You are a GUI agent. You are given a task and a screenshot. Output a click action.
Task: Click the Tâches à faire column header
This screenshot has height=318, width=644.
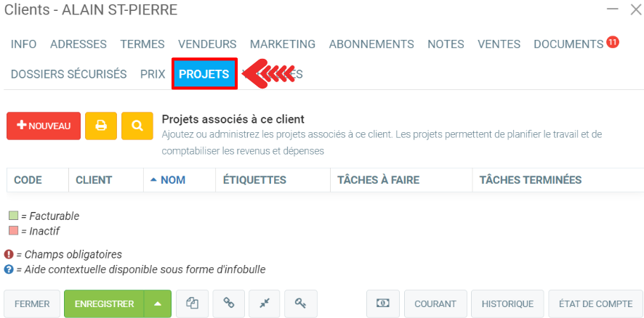point(378,180)
